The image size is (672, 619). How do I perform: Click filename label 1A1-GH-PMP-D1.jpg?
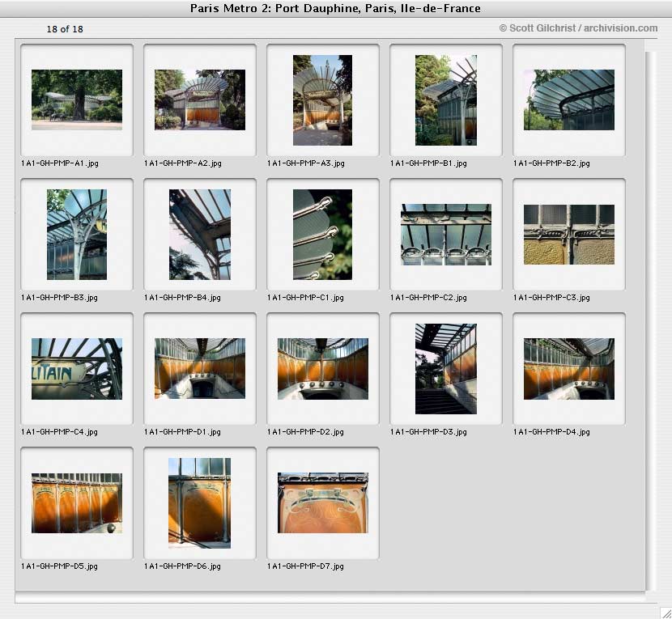click(182, 432)
